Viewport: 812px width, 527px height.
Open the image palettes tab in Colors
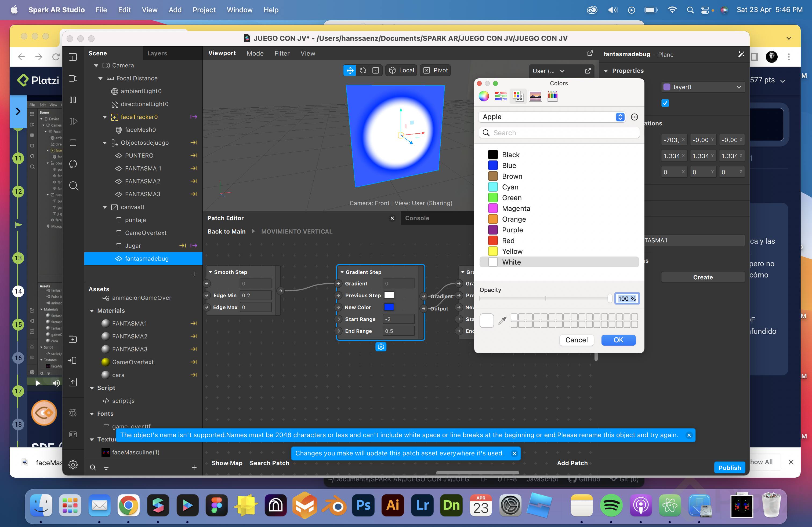(535, 96)
